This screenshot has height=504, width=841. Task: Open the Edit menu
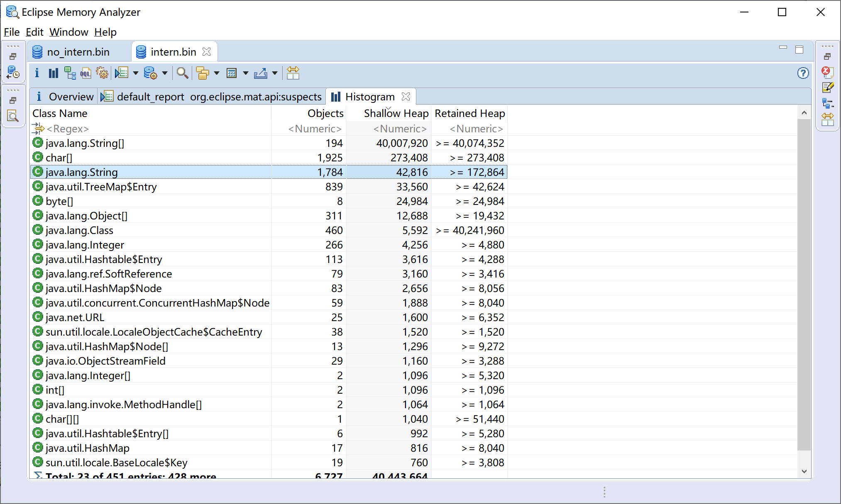coord(34,32)
